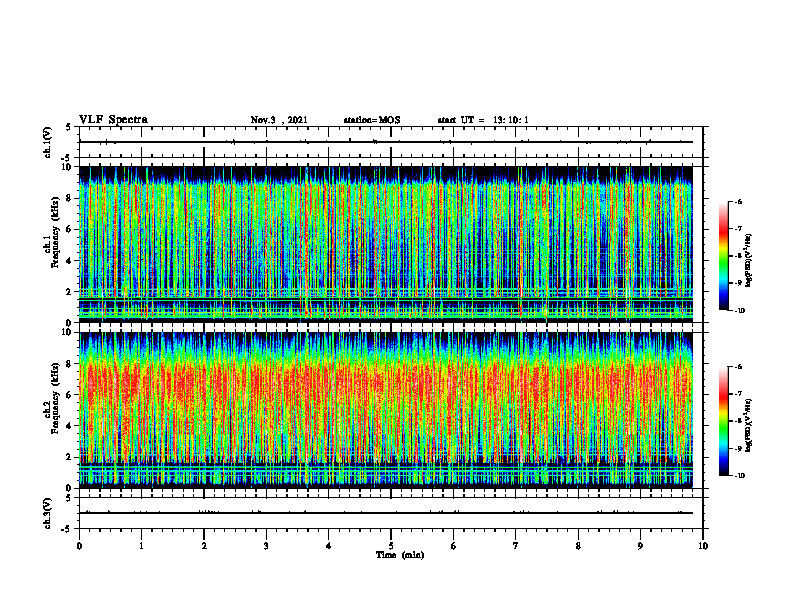Screen dimensions: 792x612
Task: Click time axis tick label "1"
Action: (x=142, y=546)
